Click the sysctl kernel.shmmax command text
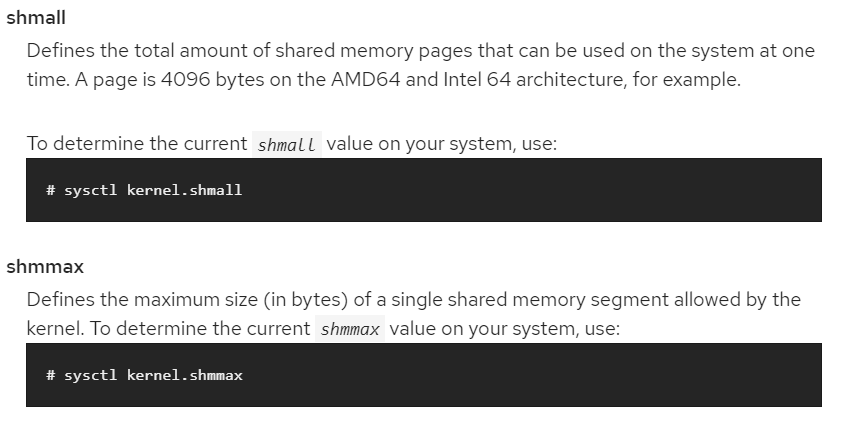 [153, 375]
